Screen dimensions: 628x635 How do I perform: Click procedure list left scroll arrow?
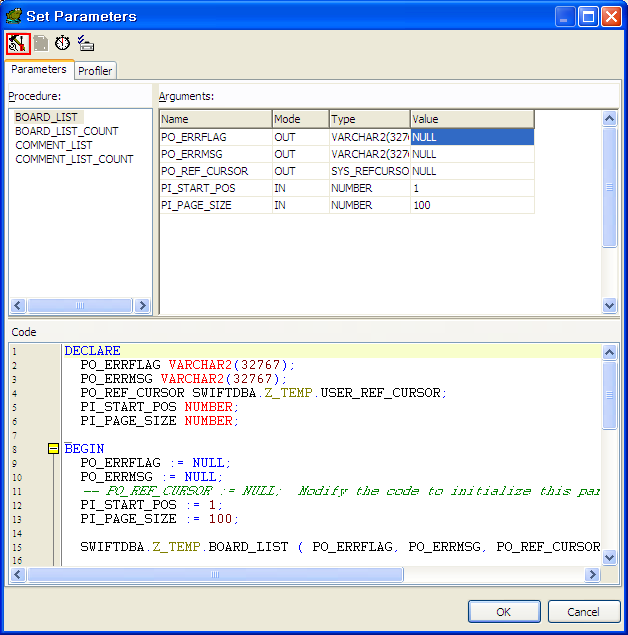[18, 305]
